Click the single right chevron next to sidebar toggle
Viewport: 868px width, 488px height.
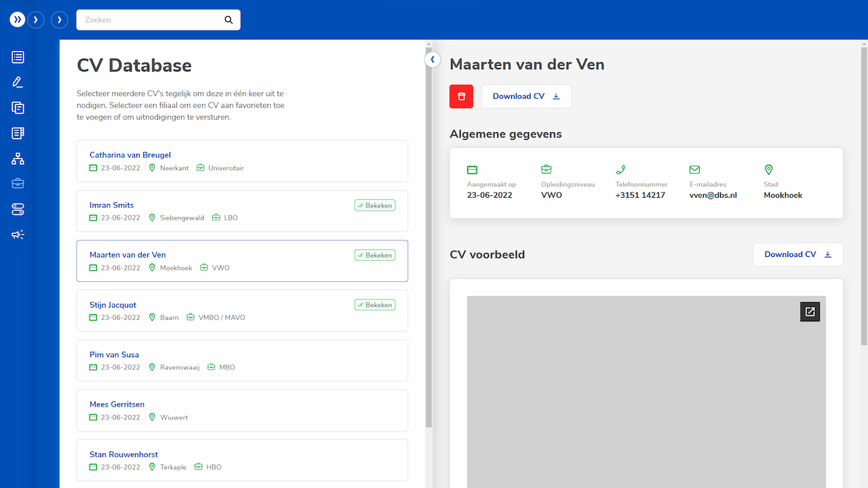click(35, 20)
